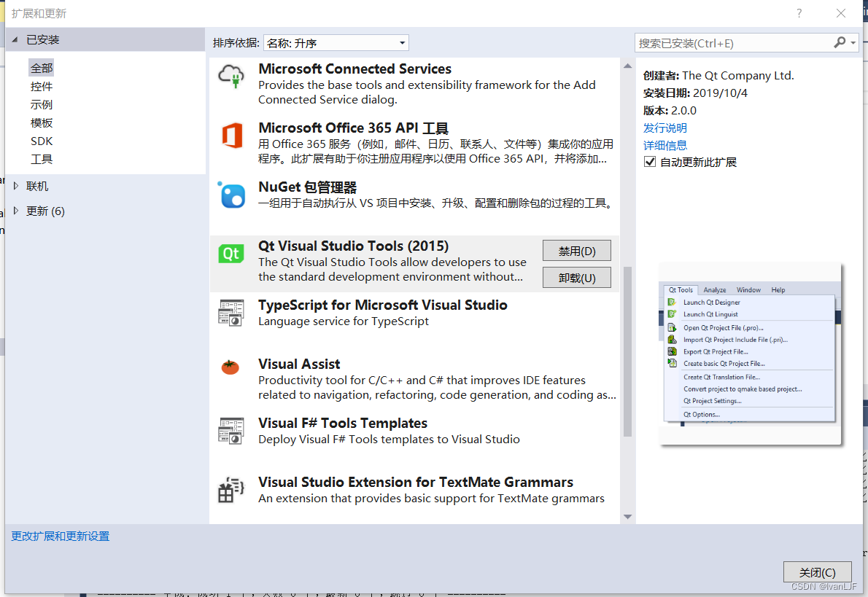Viewport: 868px width, 597px height.
Task: Select Qt Visual Studio Tools (2015) title
Action: [353, 246]
